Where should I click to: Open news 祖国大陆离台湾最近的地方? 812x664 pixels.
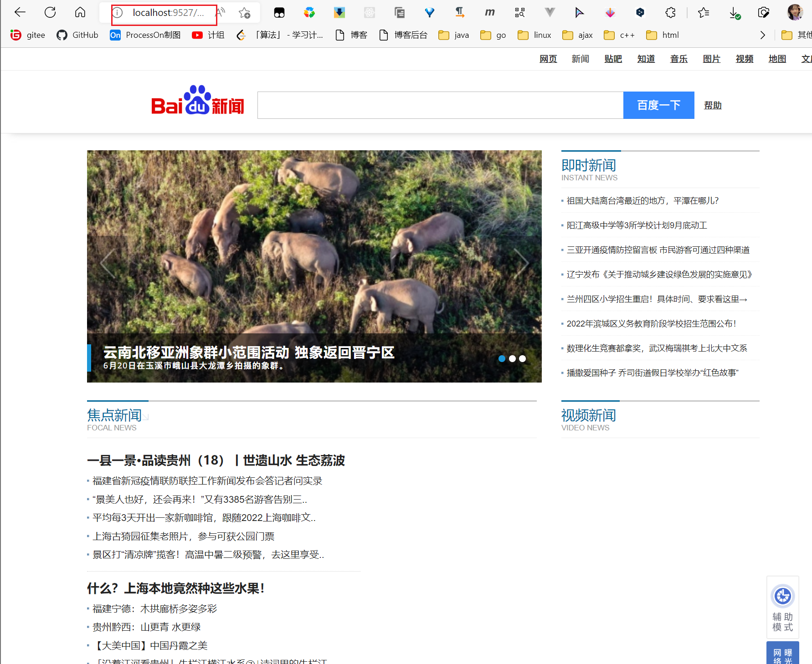[x=642, y=201]
